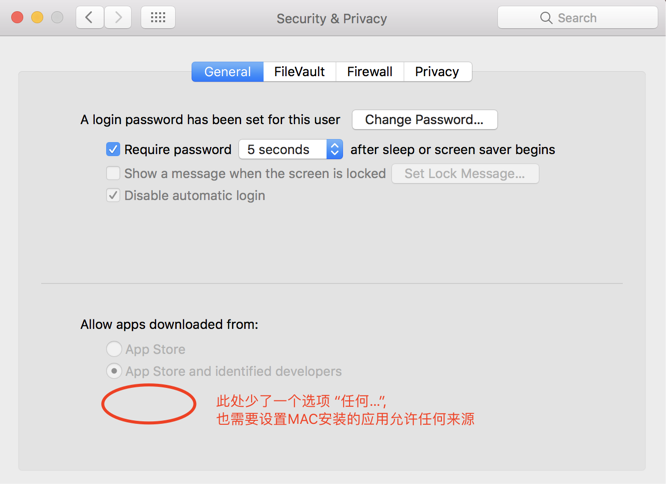Minimize window with the yellow button
Screen dimensions: 666x484
pyautogui.click(x=37, y=17)
